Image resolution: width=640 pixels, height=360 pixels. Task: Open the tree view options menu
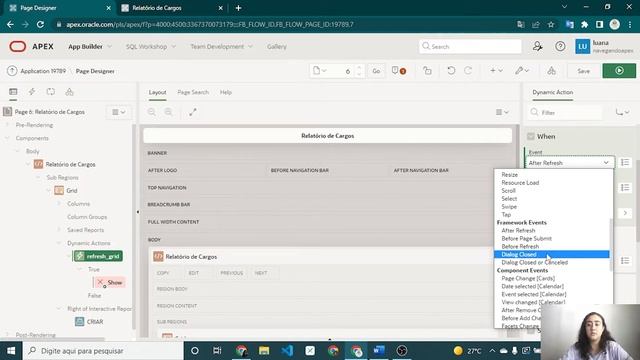(119, 112)
